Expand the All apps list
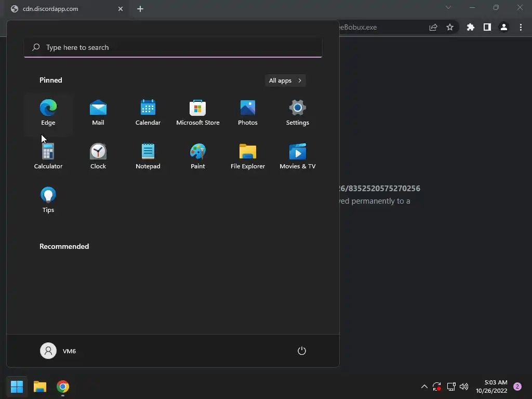The width and height of the screenshot is (532, 399). (x=285, y=81)
